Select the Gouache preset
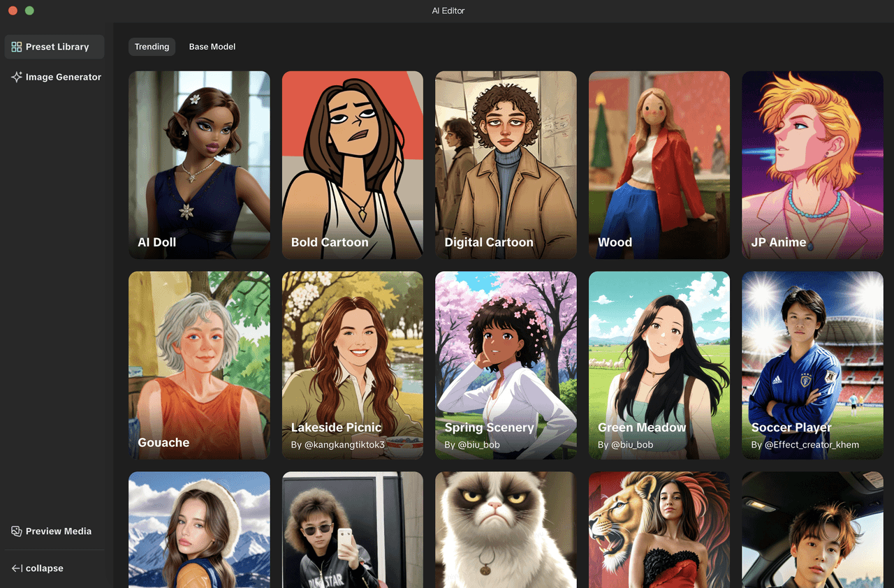This screenshot has height=588, width=894. coord(199,365)
